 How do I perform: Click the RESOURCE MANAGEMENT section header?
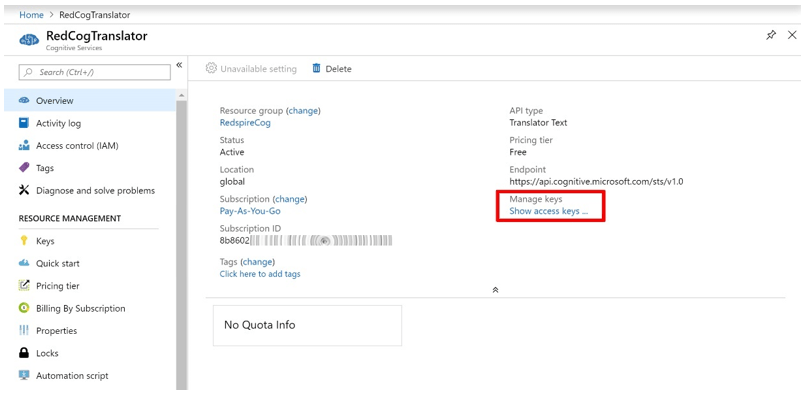click(x=70, y=218)
